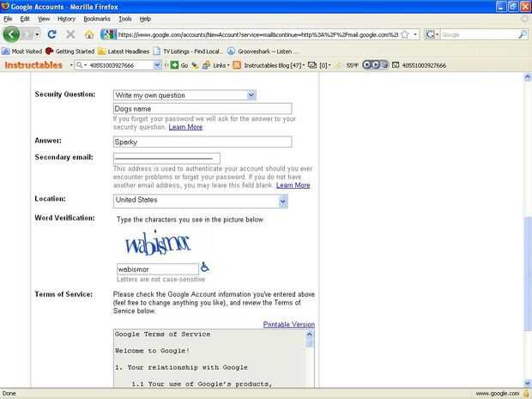Click the Stop loading X icon
Screen dimensions: 532x399
point(70,34)
